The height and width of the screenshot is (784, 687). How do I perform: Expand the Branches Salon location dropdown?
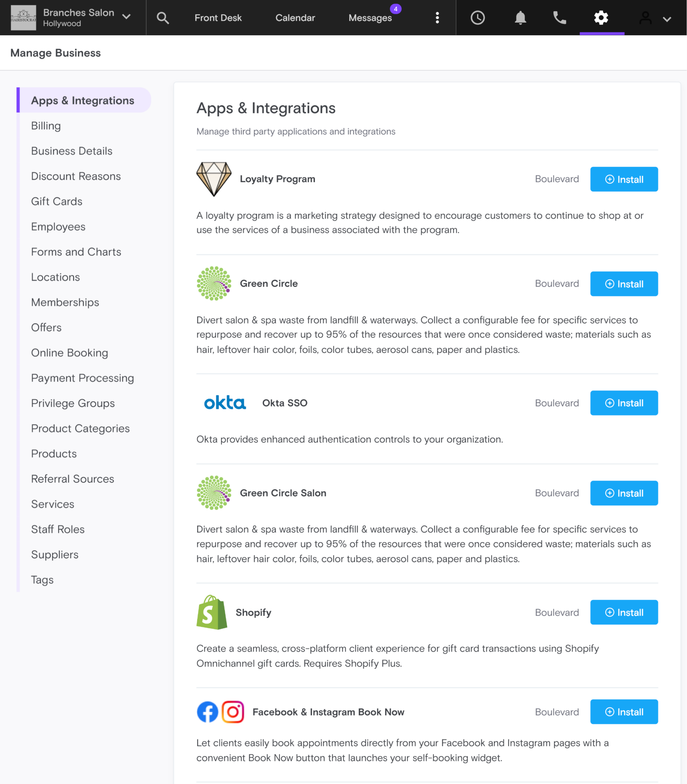coord(126,17)
